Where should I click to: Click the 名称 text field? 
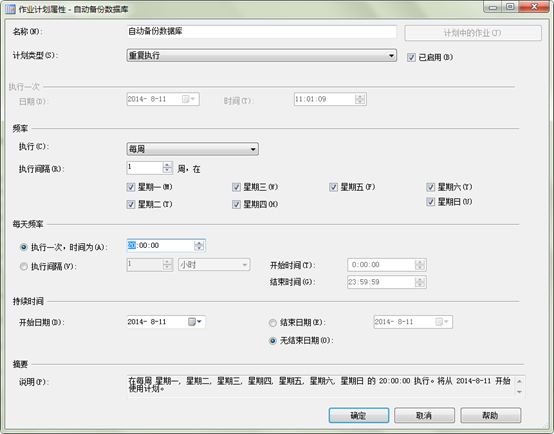261,31
